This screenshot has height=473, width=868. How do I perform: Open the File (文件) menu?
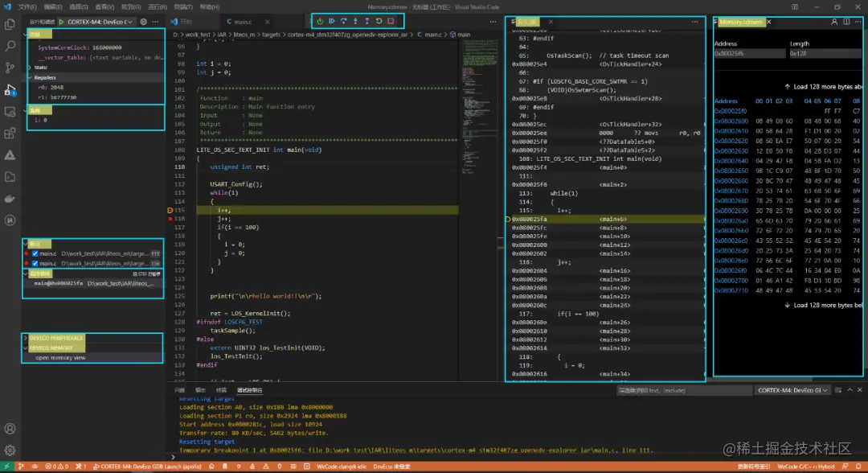click(27, 7)
